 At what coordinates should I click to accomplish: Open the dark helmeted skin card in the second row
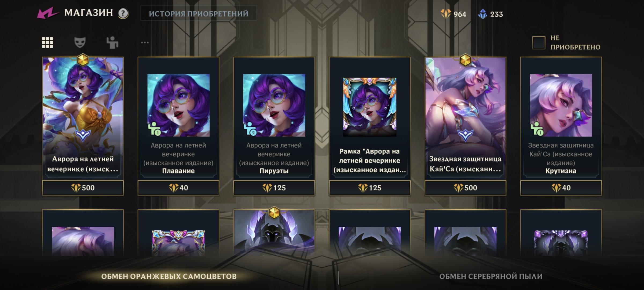click(274, 233)
